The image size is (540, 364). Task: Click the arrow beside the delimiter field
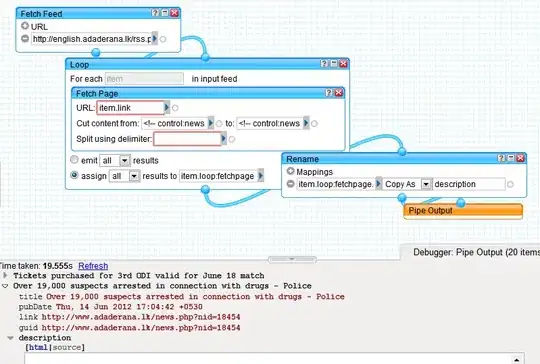click(224, 139)
